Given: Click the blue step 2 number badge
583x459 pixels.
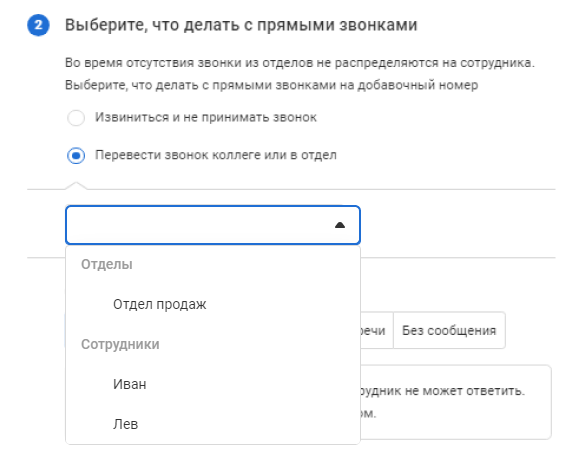Looking at the screenshot, I should point(38,25).
